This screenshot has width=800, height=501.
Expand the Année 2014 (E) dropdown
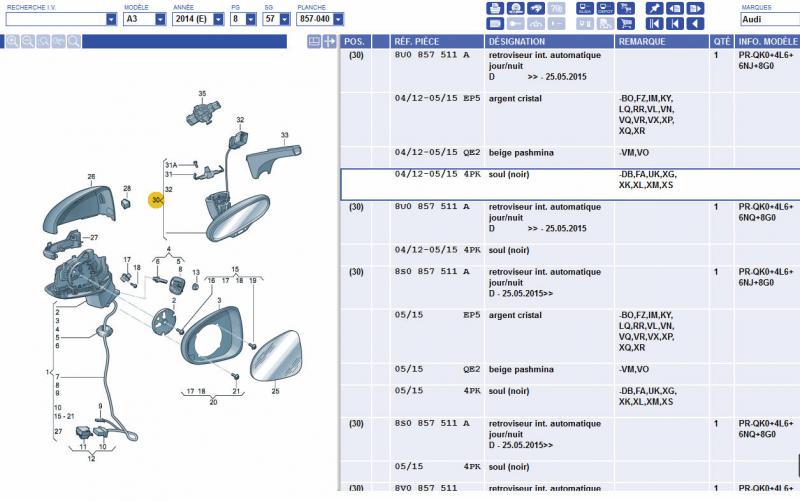218,19
